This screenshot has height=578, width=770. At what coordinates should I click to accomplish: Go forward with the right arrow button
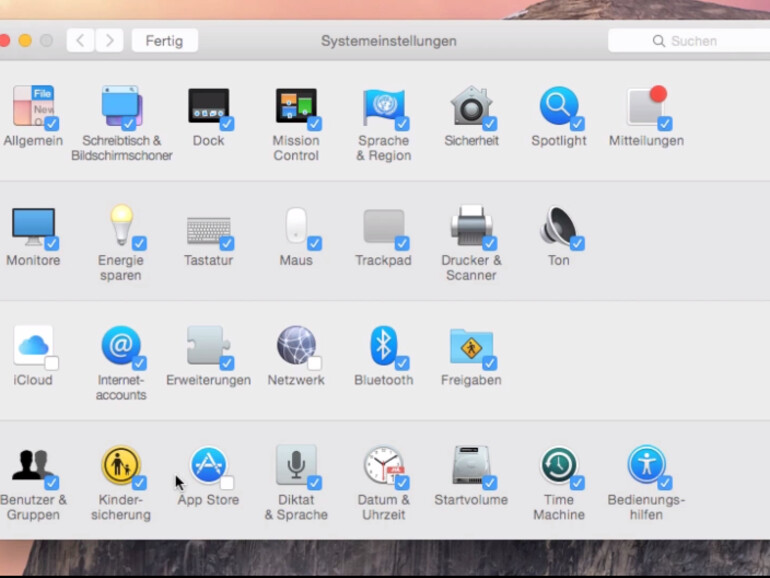110,41
